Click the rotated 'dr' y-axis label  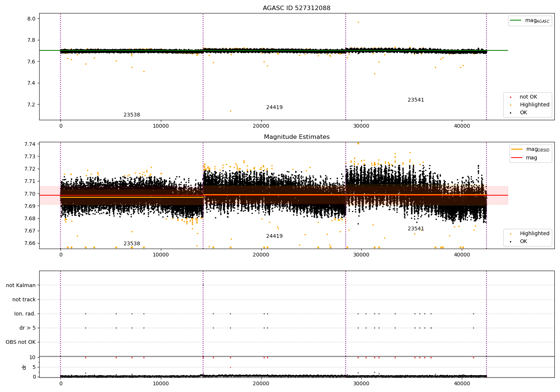pyautogui.click(x=24, y=367)
